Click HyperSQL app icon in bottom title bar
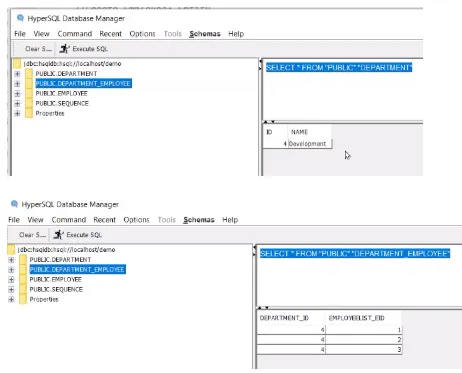 (x=14, y=204)
